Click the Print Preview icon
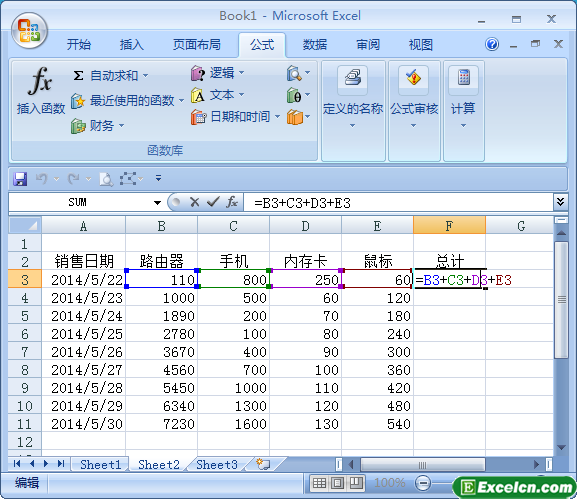The height and width of the screenshot is (499, 577). (106, 179)
